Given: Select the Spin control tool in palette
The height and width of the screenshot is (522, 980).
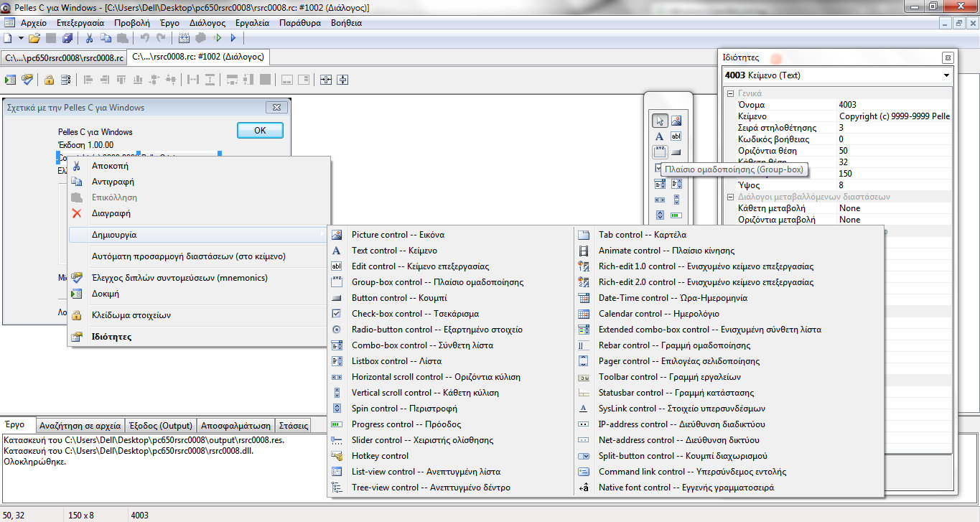Looking at the screenshot, I should coord(660,215).
